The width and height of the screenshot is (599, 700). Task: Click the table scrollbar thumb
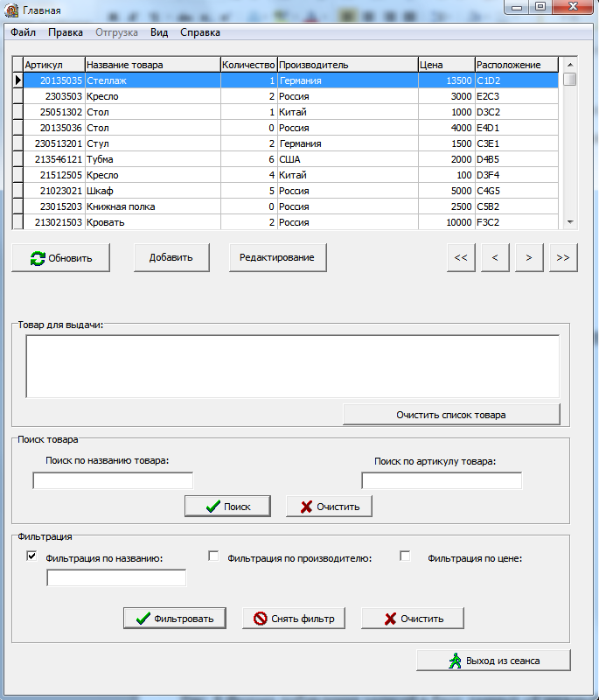point(570,79)
